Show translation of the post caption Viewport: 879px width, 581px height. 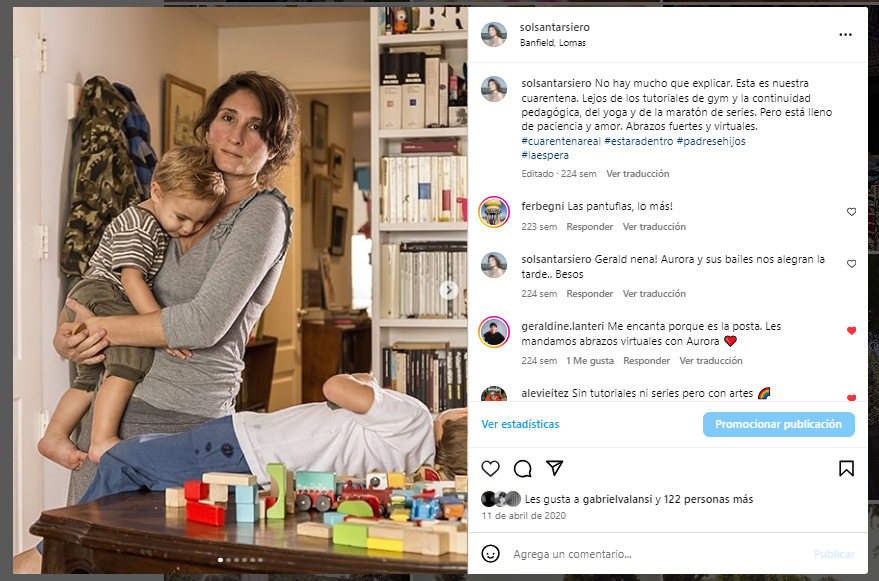(637, 174)
